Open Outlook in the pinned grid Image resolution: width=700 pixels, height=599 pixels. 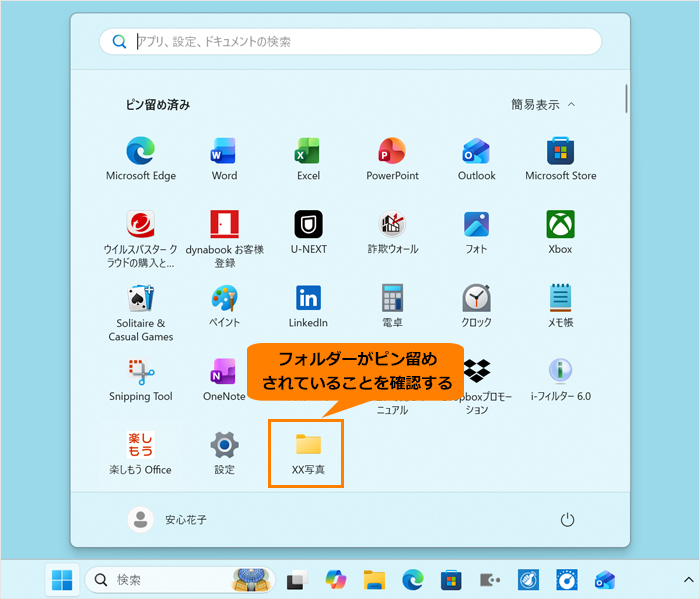click(476, 159)
